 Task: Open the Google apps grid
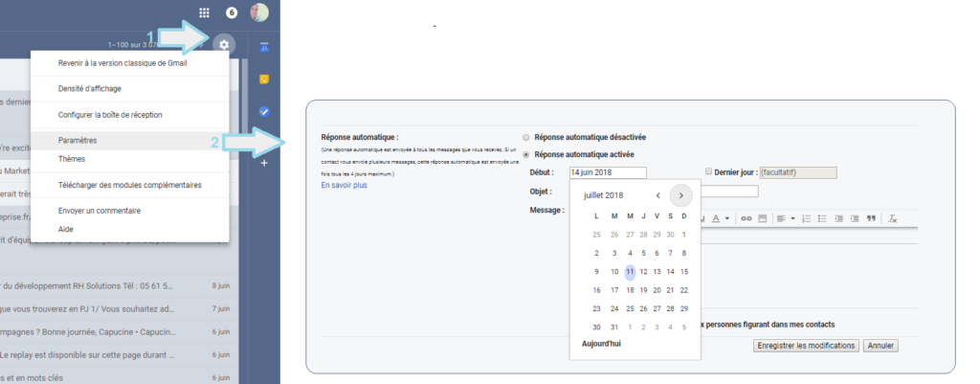click(x=204, y=12)
